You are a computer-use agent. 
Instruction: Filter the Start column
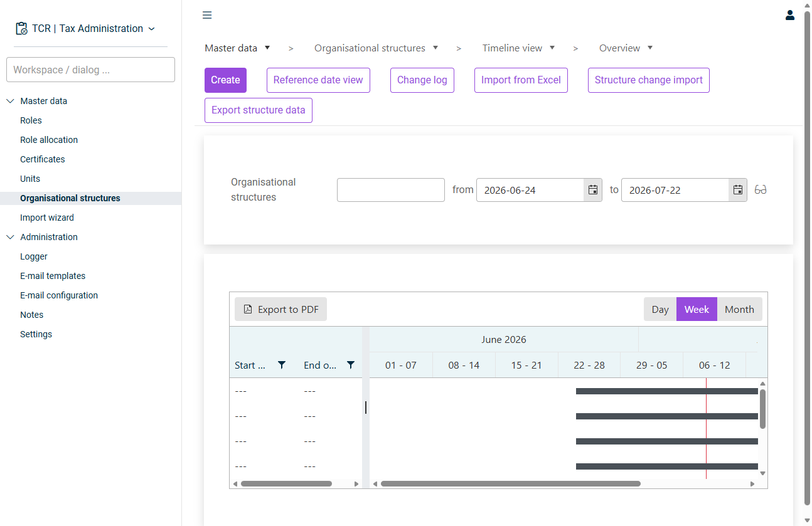[x=282, y=365]
